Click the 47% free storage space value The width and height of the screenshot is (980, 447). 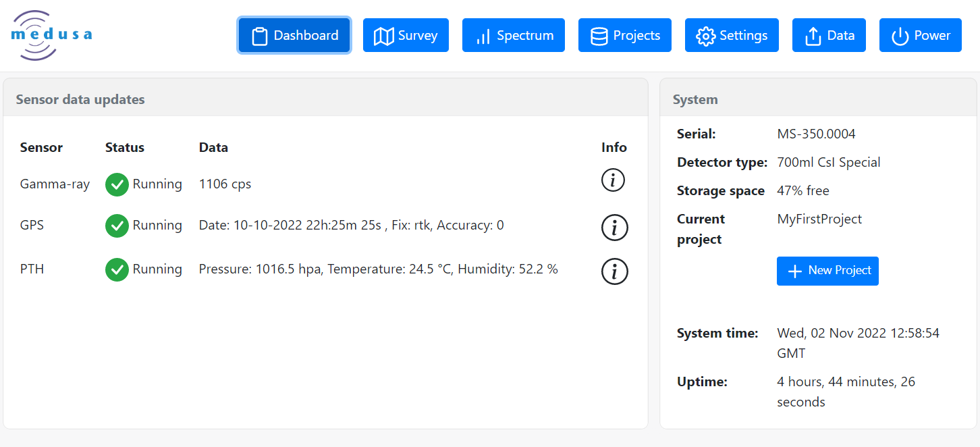803,190
